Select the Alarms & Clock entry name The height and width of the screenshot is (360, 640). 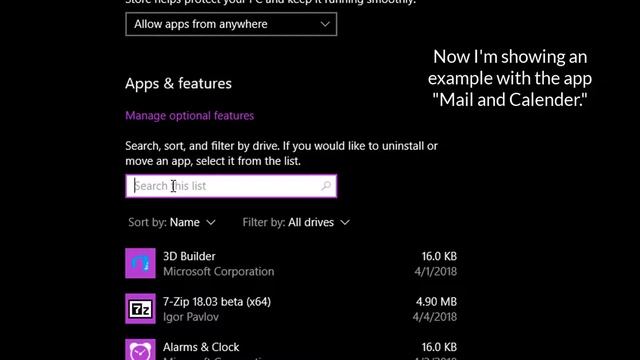(201, 347)
